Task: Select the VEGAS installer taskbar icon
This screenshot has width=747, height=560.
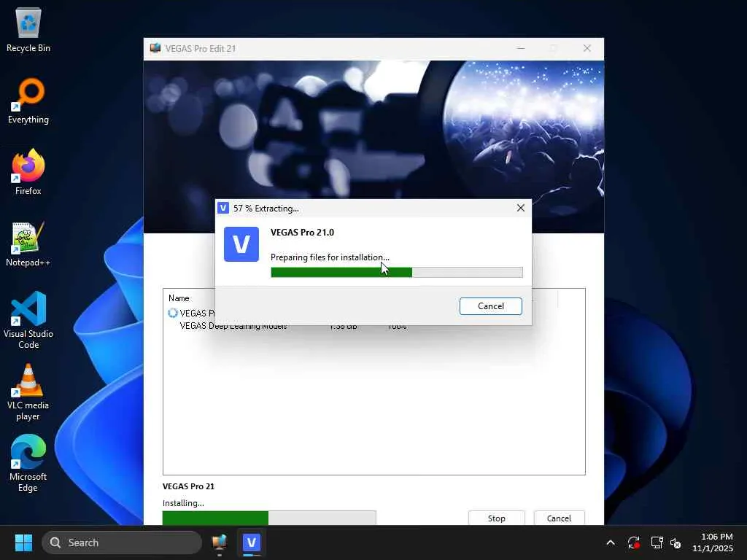Action: (x=220, y=542)
